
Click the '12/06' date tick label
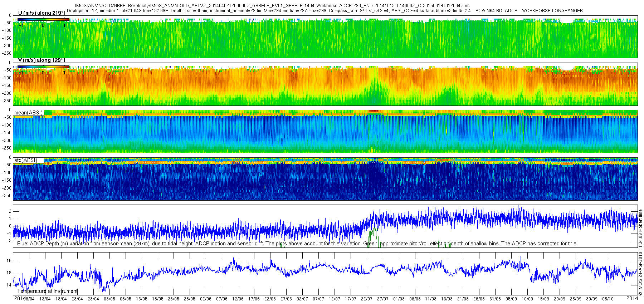[x=238, y=299]
